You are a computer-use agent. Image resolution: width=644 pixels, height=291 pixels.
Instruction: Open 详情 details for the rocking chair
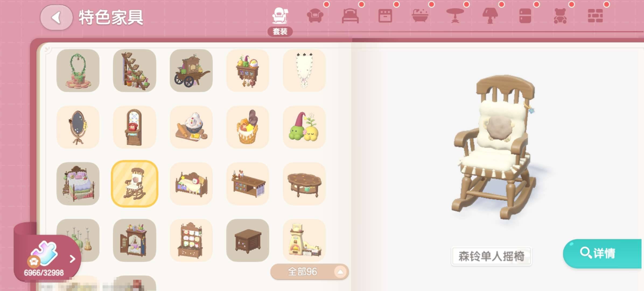click(x=602, y=253)
